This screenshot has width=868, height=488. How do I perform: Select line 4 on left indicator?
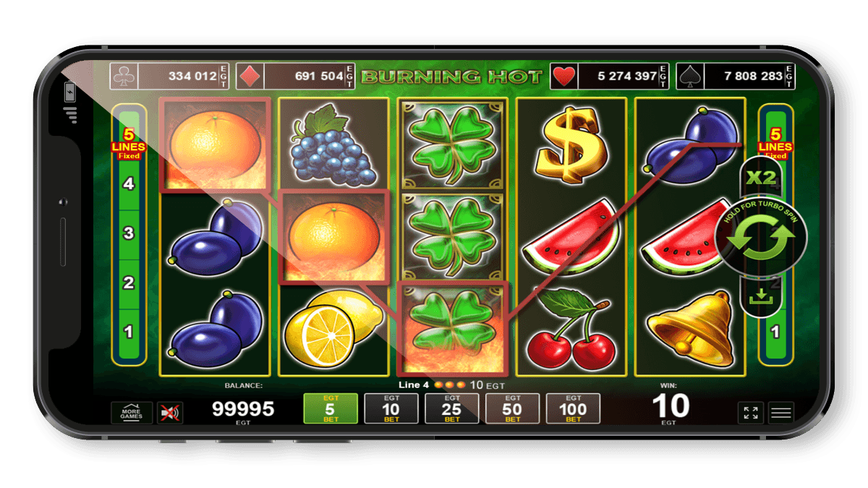click(x=129, y=184)
